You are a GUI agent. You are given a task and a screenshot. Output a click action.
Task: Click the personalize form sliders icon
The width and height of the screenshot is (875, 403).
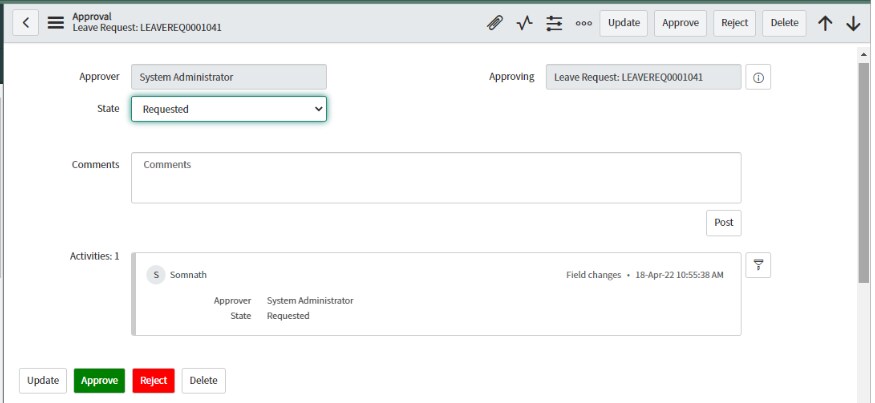(554, 23)
